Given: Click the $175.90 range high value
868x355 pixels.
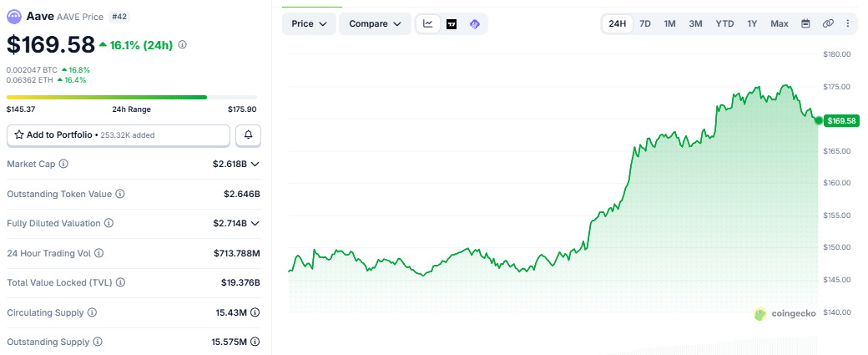Looking at the screenshot, I should [242, 109].
